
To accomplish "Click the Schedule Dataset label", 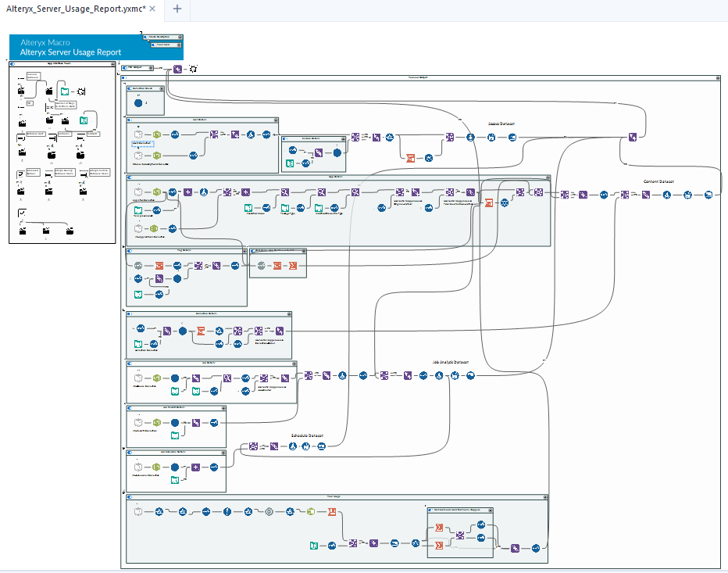I will tap(307, 435).
